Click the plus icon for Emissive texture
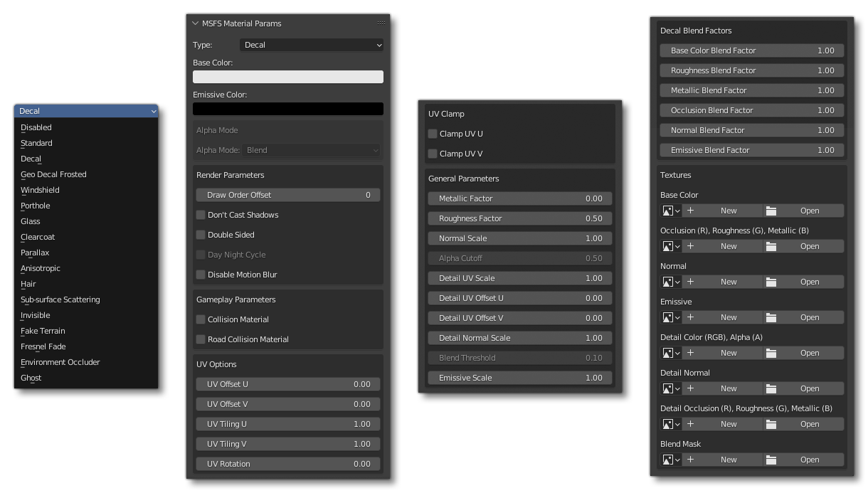The image size is (868, 493). 690,317
